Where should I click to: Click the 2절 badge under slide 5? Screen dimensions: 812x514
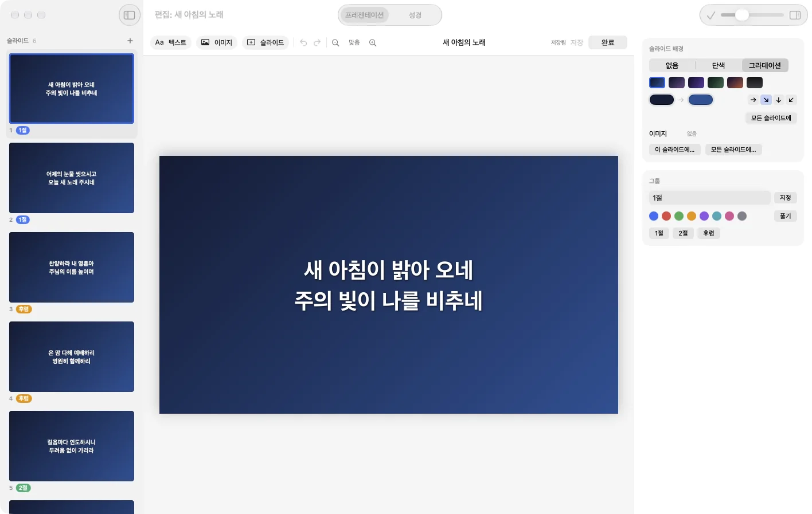click(x=23, y=488)
